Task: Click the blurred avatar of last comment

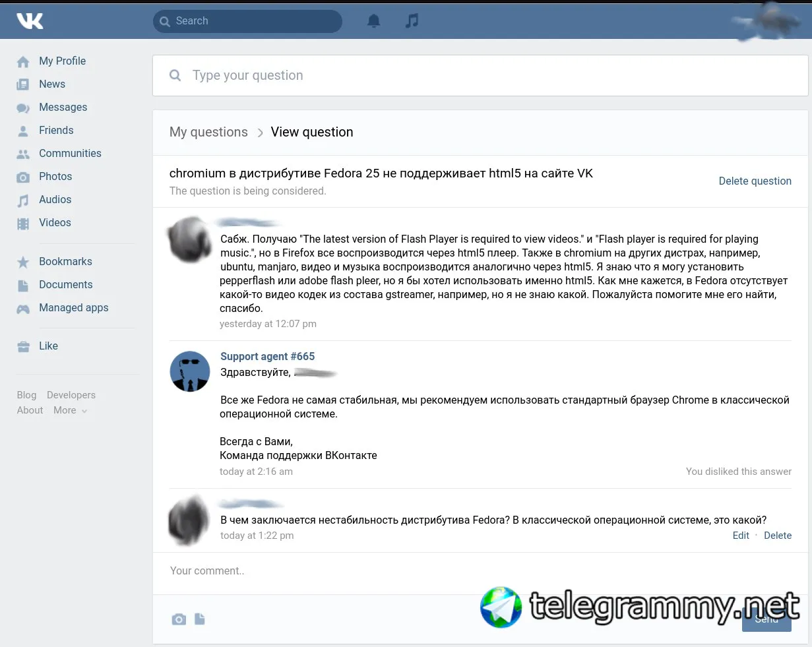Action: point(189,520)
